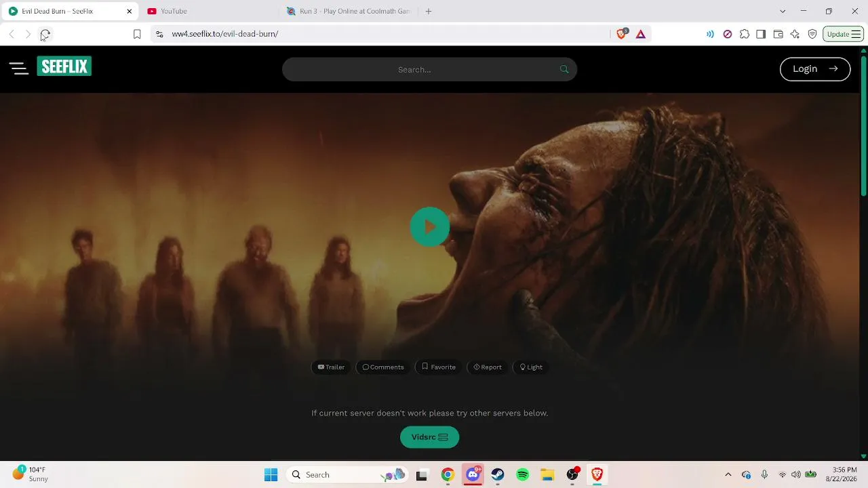This screenshot has height=488, width=868.
Task: Click the address bar URL
Action: click(x=225, y=34)
